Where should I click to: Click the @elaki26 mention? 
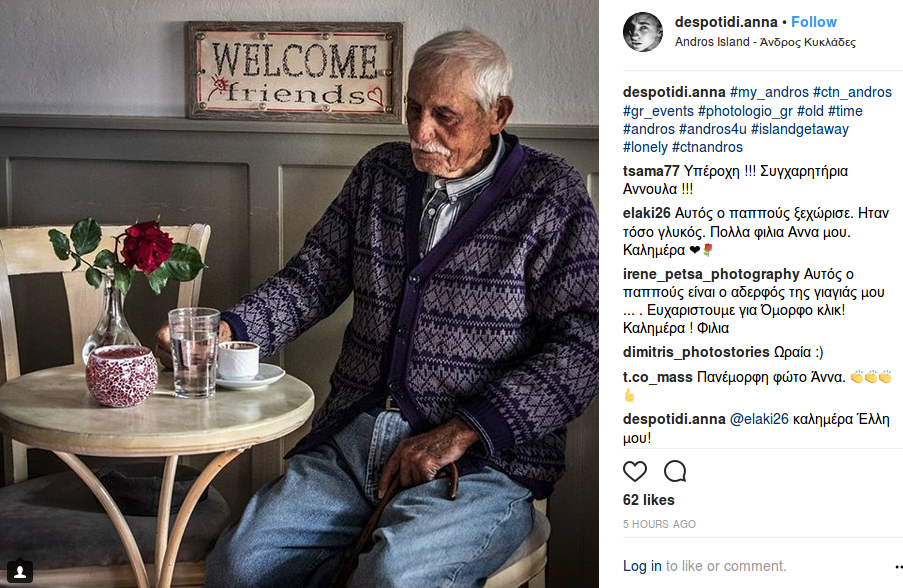click(759, 419)
